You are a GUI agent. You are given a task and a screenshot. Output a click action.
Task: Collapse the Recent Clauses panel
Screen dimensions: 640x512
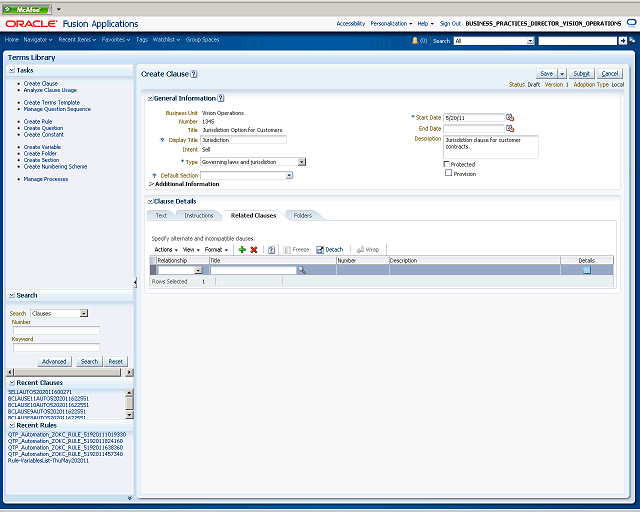click(x=12, y=383)
